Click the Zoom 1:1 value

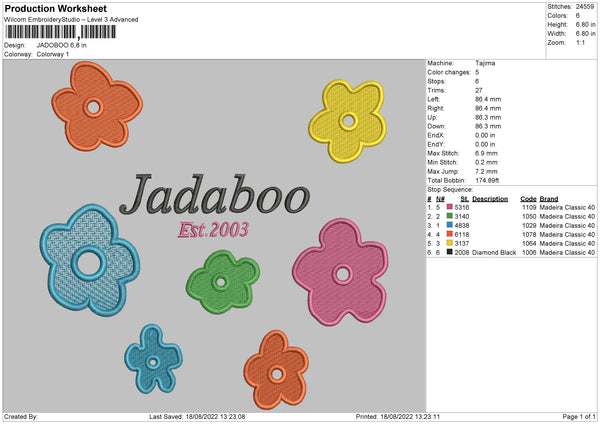[580, 42]
